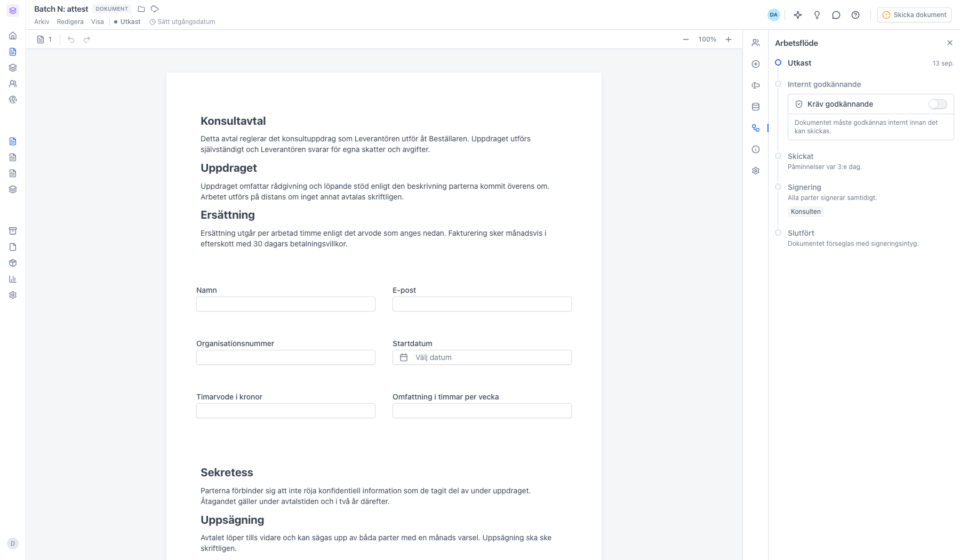
Task: Toggle the Kräv godkännande switch
Action: [x=938, y=104]
